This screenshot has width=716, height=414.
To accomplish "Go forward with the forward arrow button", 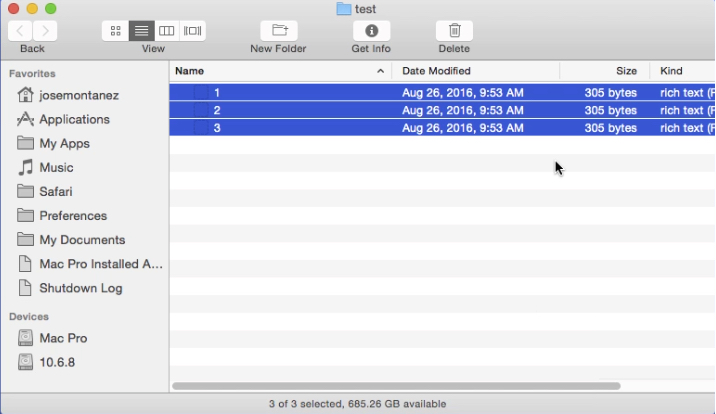I will point(45,31).
